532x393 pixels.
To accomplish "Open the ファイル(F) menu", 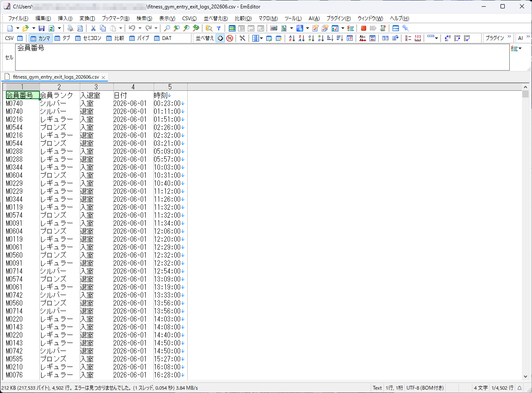I will pos(18,18).
